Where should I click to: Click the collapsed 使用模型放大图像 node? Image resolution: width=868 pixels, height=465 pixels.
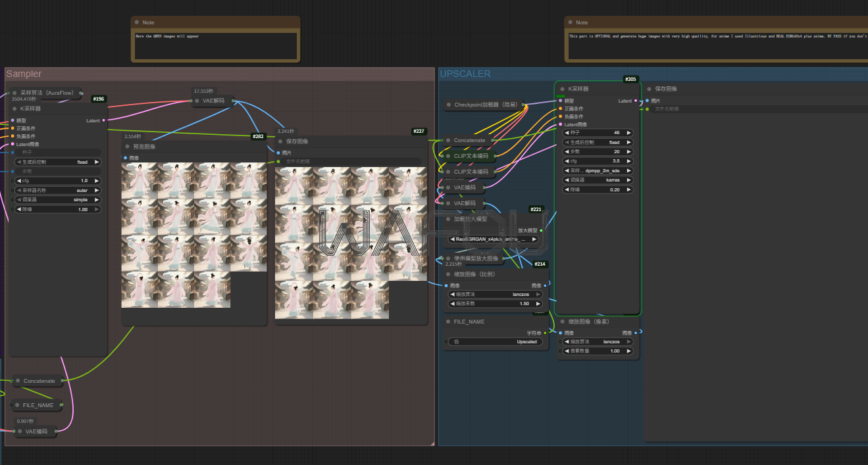point(476,258)
